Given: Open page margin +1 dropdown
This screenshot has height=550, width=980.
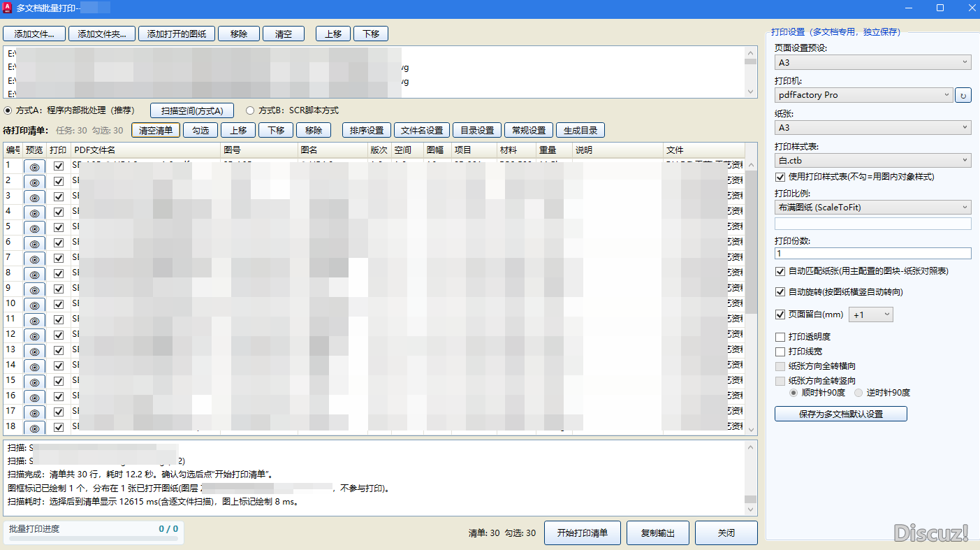Looking at the screenshot, I should pyautogui.click(x=870, y=315).
